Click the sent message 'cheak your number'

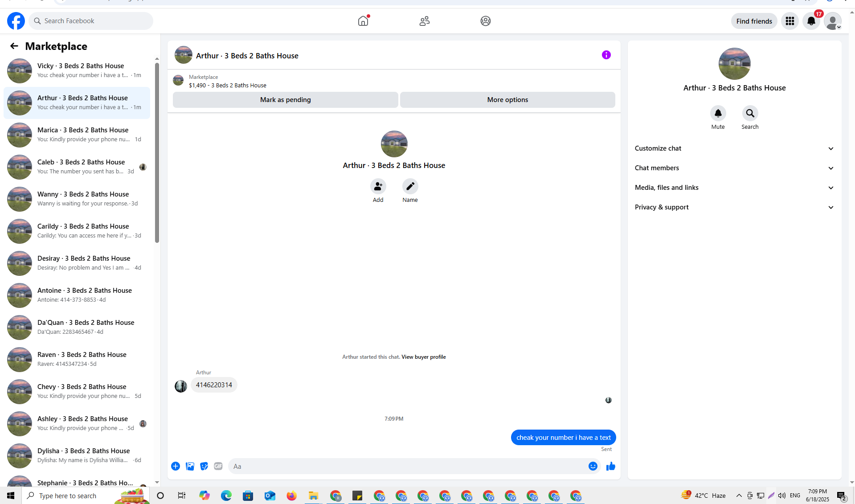pyautogui.click(x=564, y=438)
